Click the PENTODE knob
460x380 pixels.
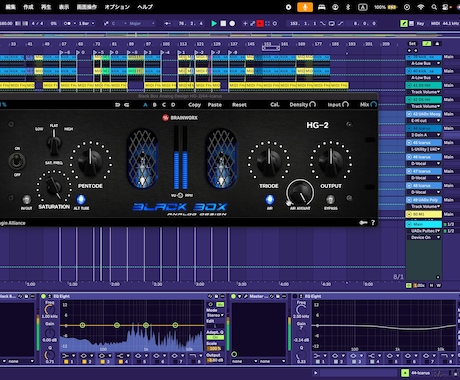90,161
